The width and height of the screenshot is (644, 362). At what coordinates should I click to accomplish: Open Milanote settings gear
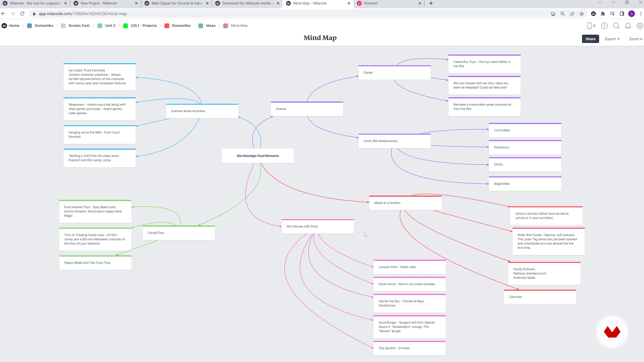click(x=640, y=26)
